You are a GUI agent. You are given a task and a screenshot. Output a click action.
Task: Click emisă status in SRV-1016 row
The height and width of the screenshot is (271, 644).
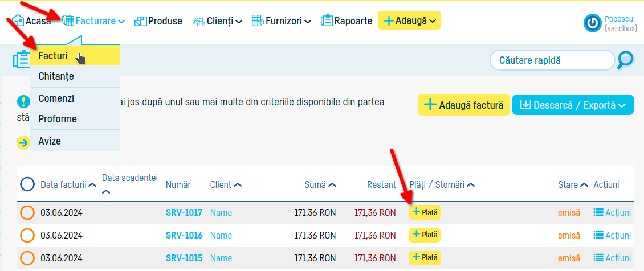point(569,235)
